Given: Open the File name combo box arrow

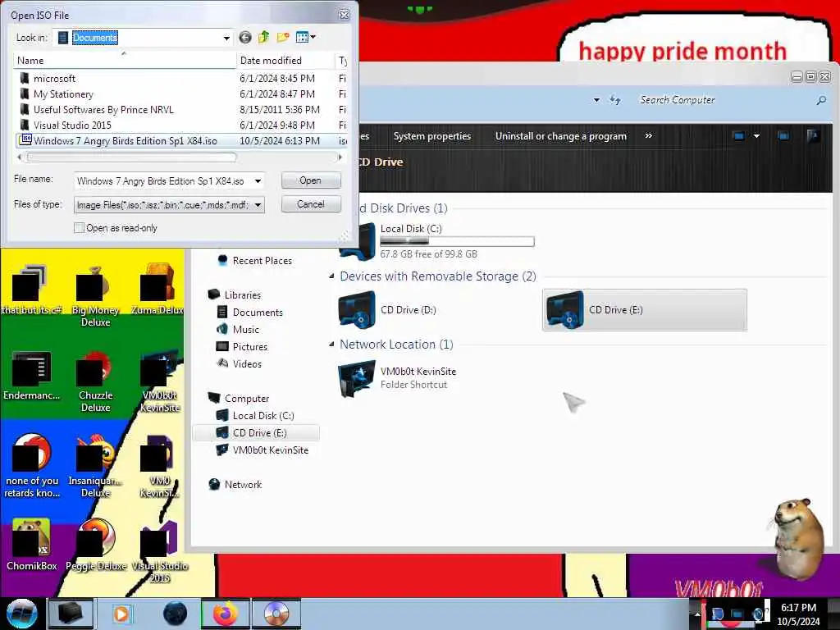Looking at the screenshot, I should (258, 181).
